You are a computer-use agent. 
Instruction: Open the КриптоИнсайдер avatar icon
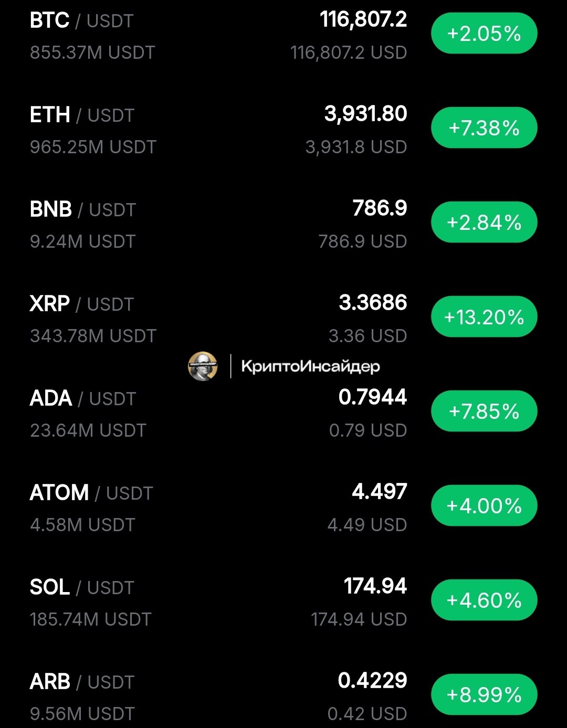[x=203, y=366]
